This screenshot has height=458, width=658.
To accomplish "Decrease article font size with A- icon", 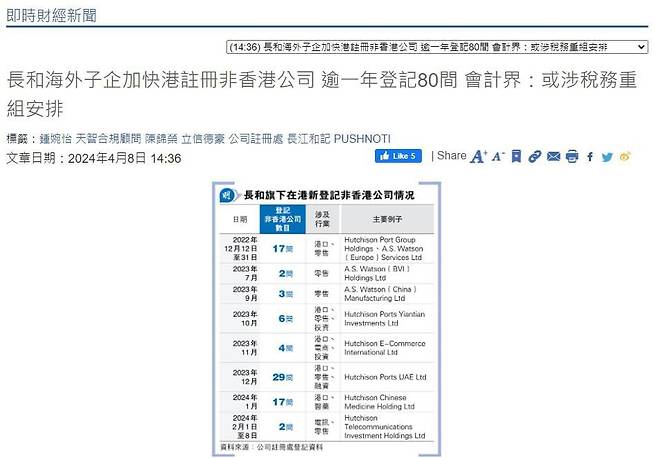I will [498, 157].
